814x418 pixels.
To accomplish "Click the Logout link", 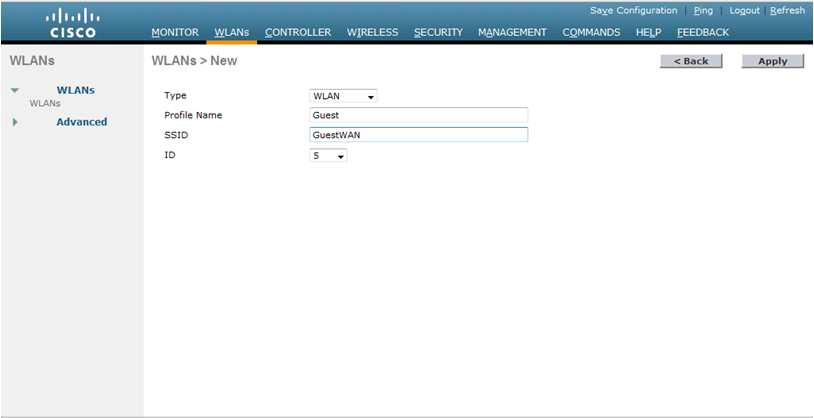I will 744,10.
